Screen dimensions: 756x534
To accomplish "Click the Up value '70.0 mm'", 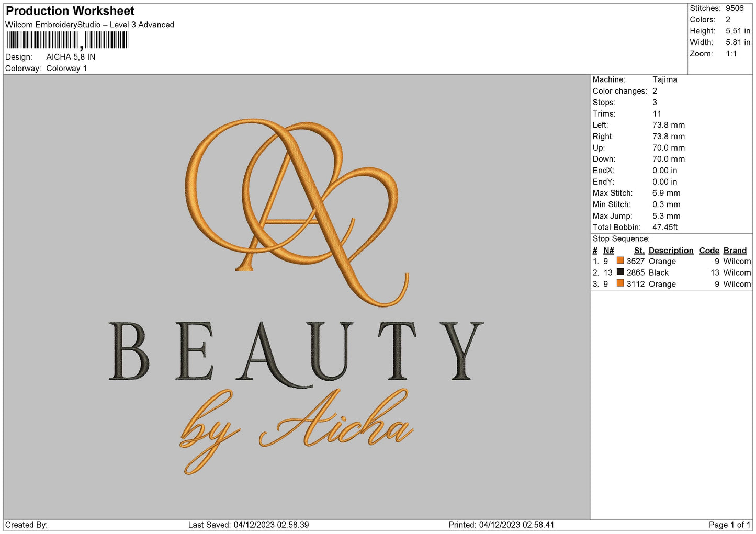I will click(669, 147).
